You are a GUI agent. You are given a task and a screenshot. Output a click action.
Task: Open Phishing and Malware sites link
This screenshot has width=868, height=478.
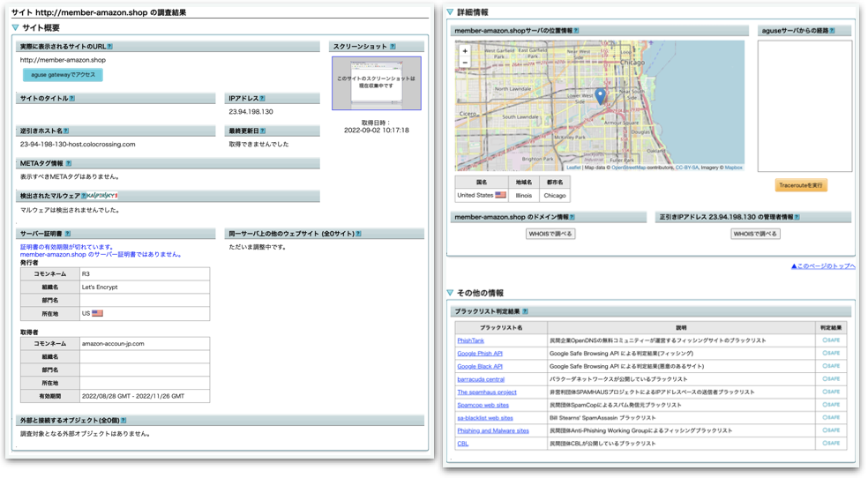[x=493, y=431]
